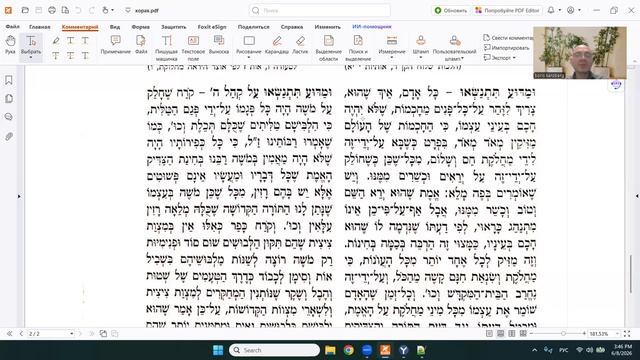Expand the Рисование dropdown arrow

tap(249, 58)
